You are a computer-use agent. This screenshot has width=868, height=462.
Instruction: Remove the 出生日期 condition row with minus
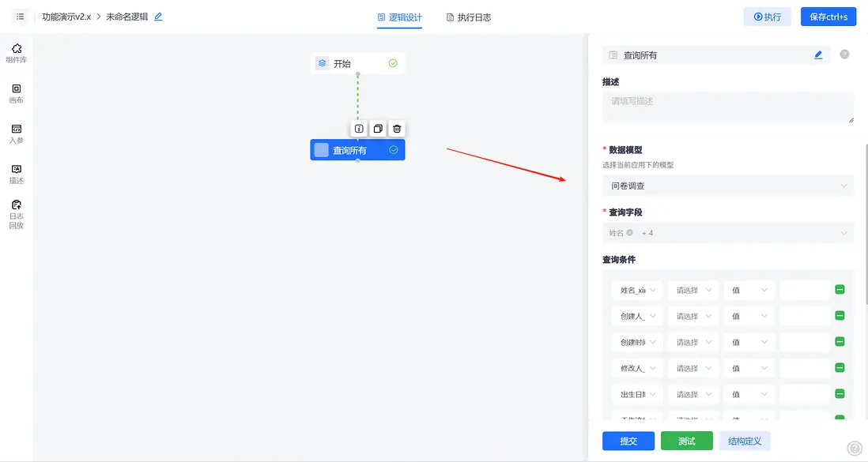pyautogui.click(x=840, y=393)
